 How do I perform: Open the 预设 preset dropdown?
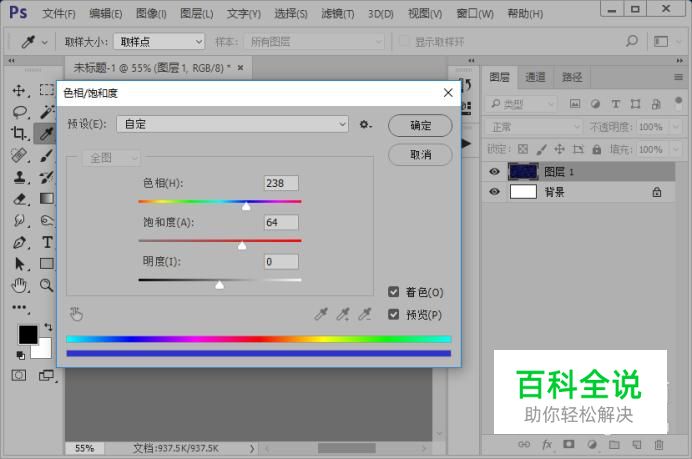pyautogui.click(x=233, y=124)
